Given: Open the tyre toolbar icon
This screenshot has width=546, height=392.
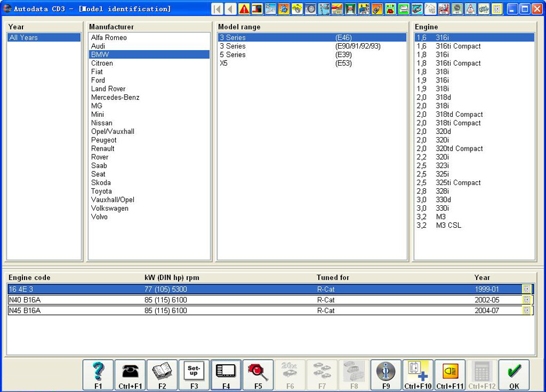Looking at the screenshot, I should click(310, 9).
